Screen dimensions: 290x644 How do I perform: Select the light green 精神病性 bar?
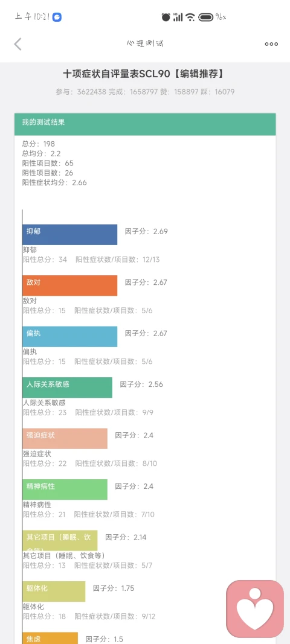coord(65,489)
